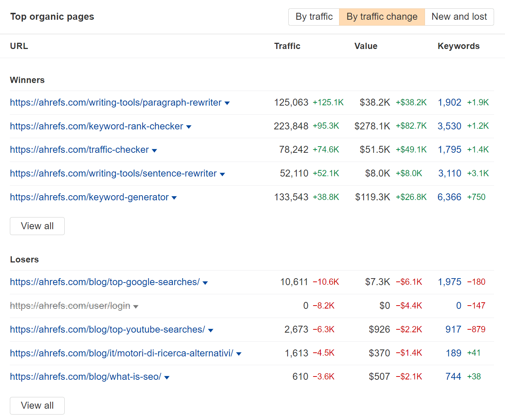
Task: Open the keyword-generator page link
Action: (89, 197)
